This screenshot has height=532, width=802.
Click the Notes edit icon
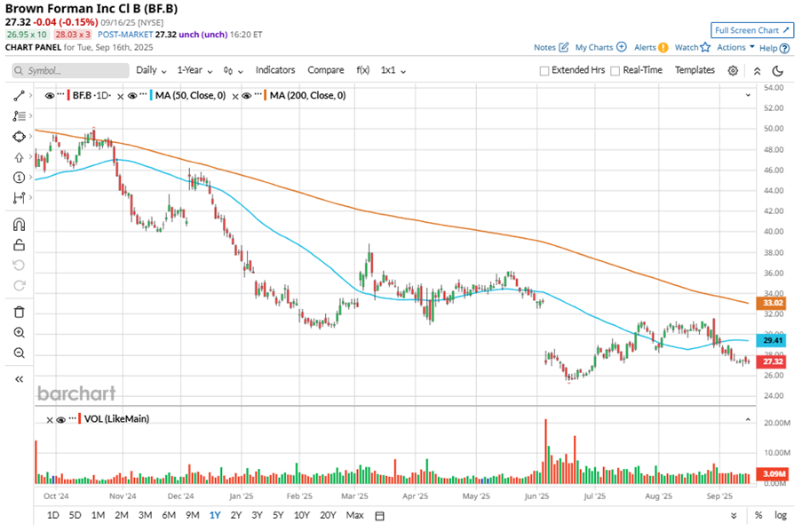click(x=564, y=47)
